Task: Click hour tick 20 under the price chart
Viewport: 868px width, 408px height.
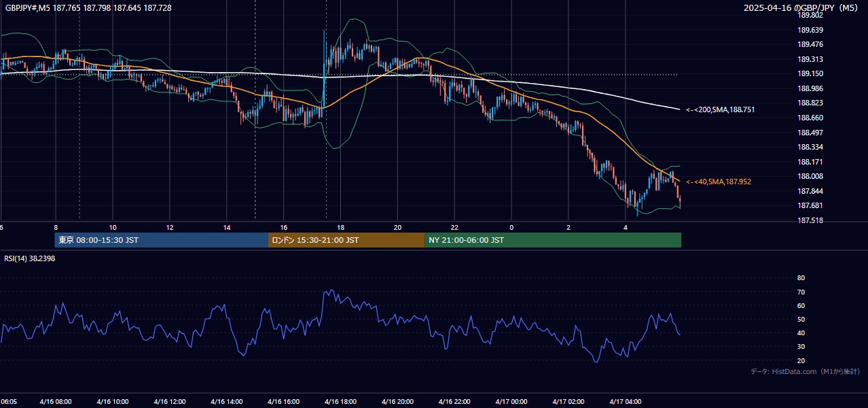Action: coord(398,227)
